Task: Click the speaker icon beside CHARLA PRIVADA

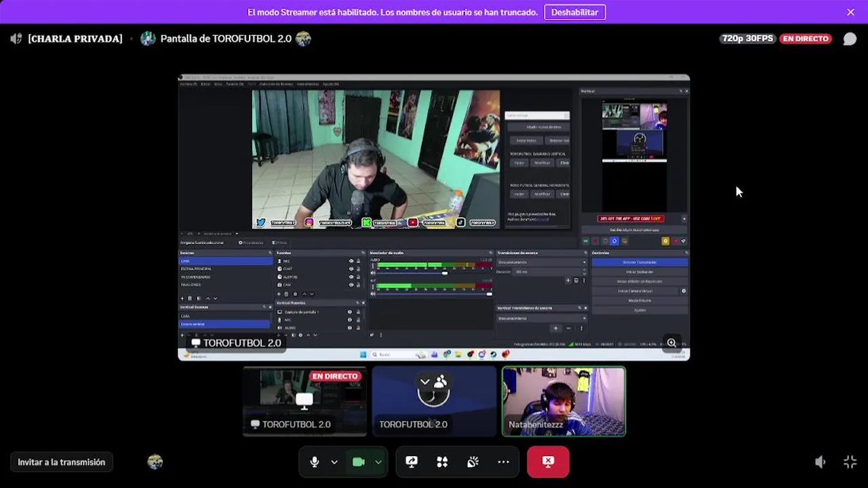Action: click(16, 39)
